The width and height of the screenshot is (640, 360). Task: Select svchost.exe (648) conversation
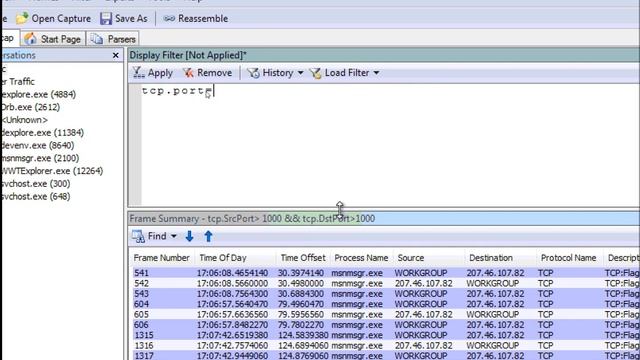[36, 196]
